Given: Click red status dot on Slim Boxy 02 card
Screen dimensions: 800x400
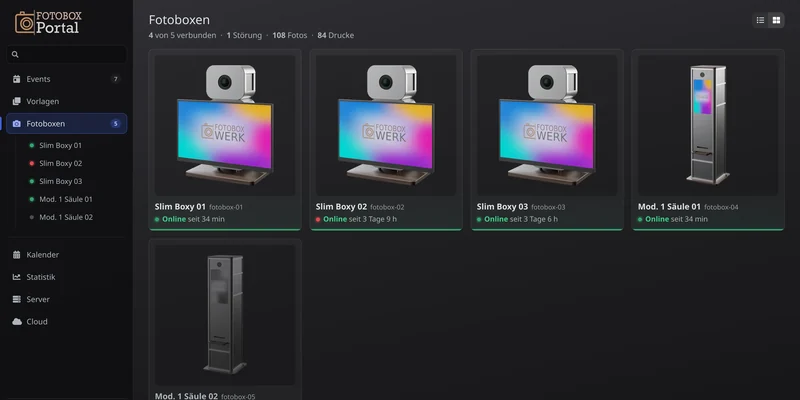Looking at the screenshot, I should 318,219.
